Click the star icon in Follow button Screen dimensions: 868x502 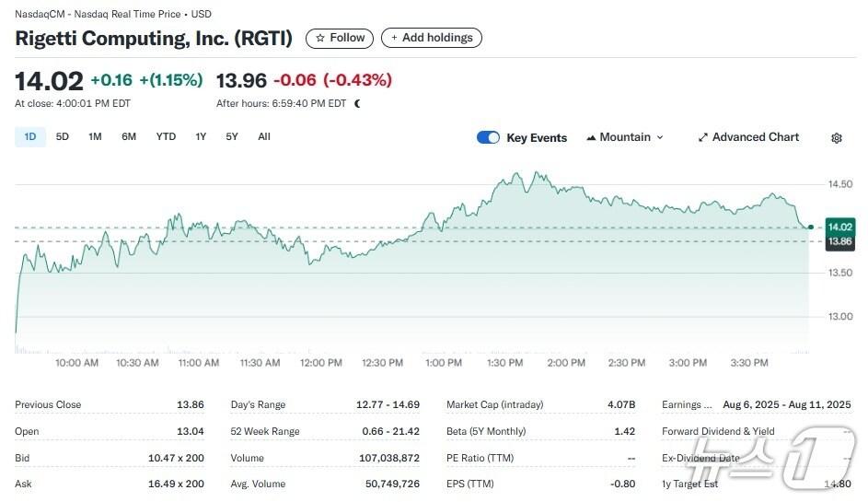point(320,38)
